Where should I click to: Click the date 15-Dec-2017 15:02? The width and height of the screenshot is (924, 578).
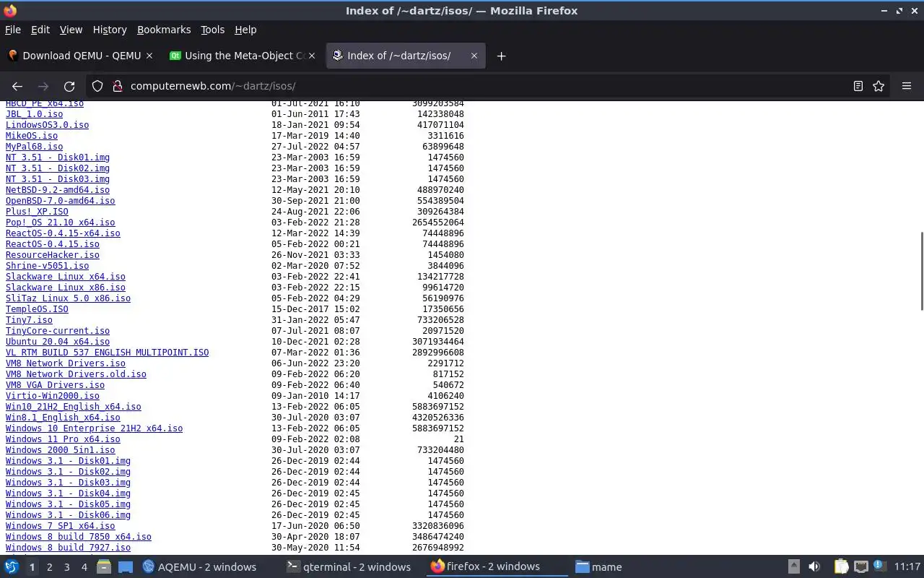[315, 309]
